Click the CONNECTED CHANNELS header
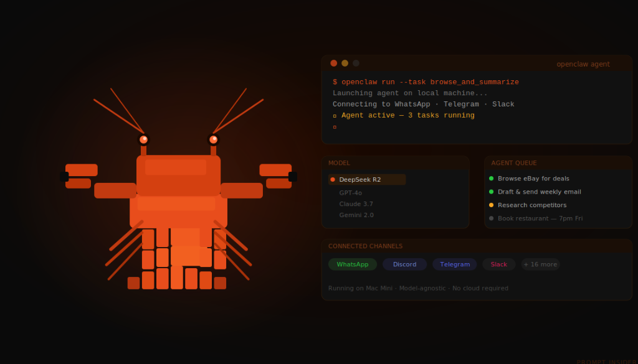This screenshot has width=638, height=364. [365, 246]
